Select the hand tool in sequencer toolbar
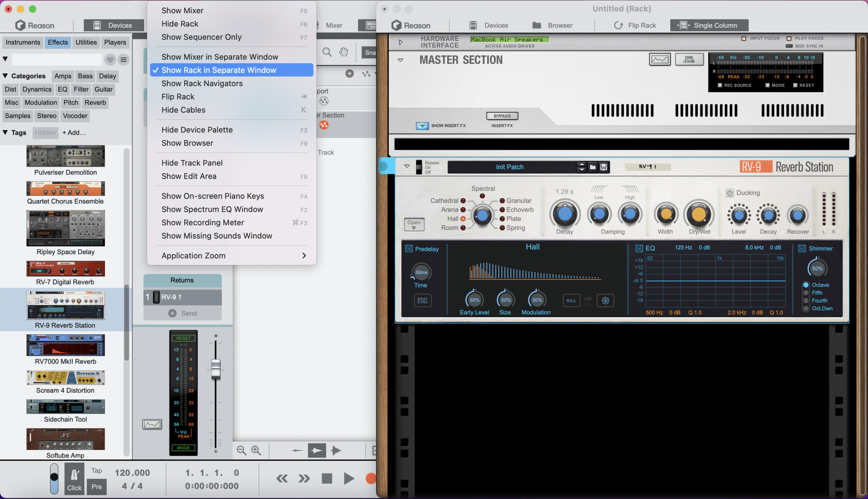The image size is (868, 499). 343,52
